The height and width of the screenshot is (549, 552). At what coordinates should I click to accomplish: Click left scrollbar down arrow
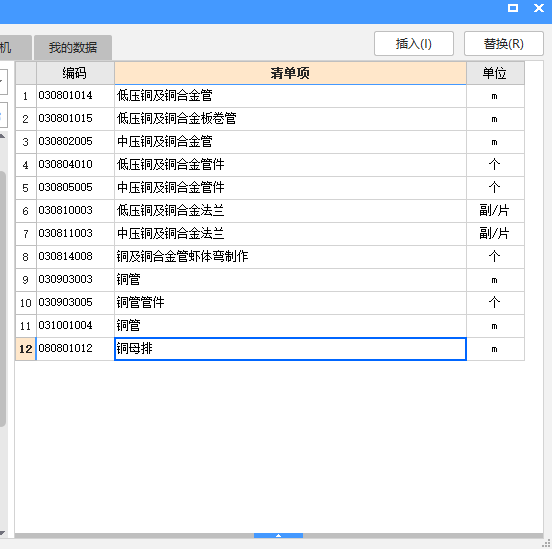[2, 533]
